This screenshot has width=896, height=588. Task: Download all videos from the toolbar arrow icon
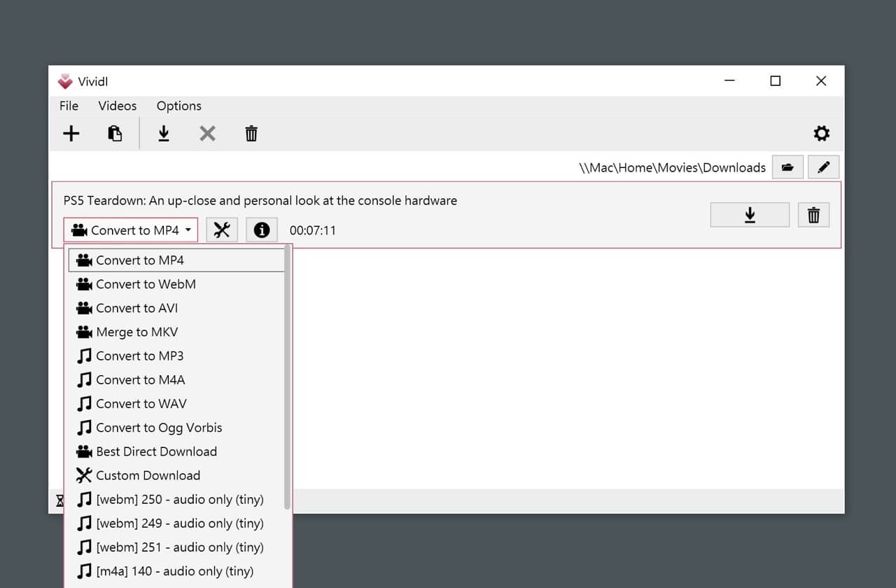(x=164, y=134)
